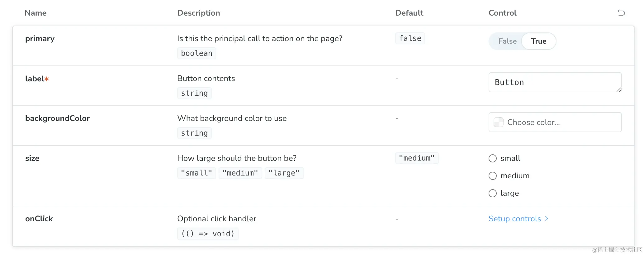This screenshot has height=255, width=644.
Task: Click the primary property name
Action: pyautogui.click(x=40, y=39)
